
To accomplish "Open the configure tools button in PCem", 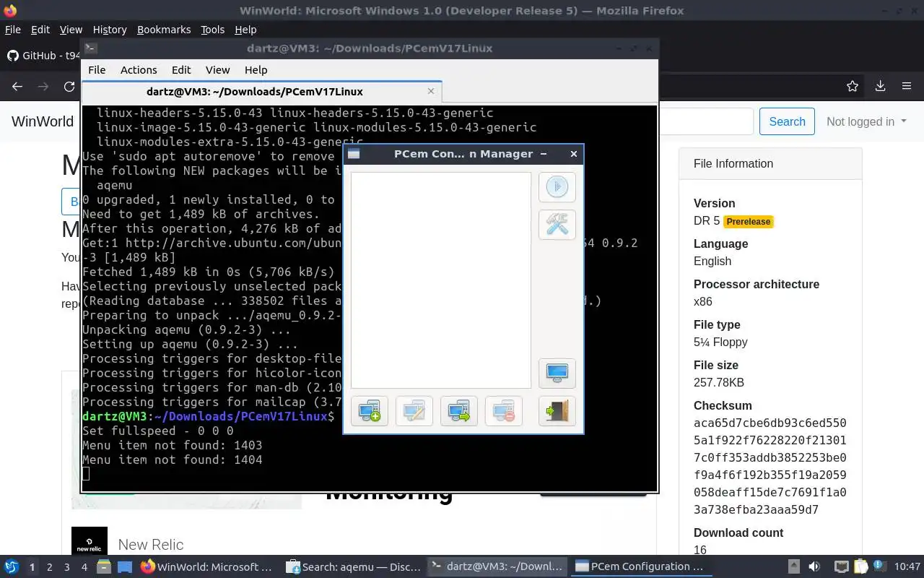I will (x=557, y=225).
